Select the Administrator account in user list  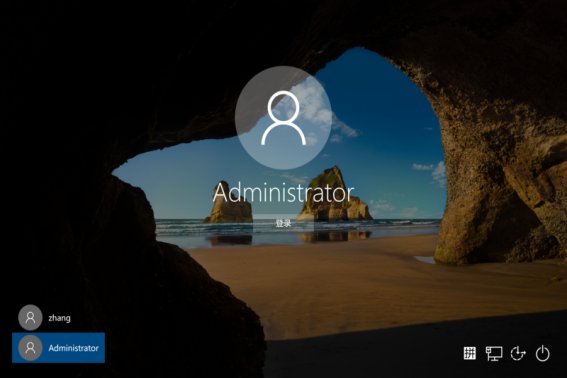pos(58,348)
